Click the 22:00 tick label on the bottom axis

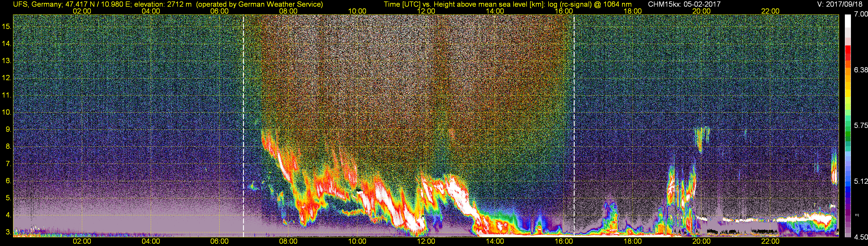tap(770, 241)
